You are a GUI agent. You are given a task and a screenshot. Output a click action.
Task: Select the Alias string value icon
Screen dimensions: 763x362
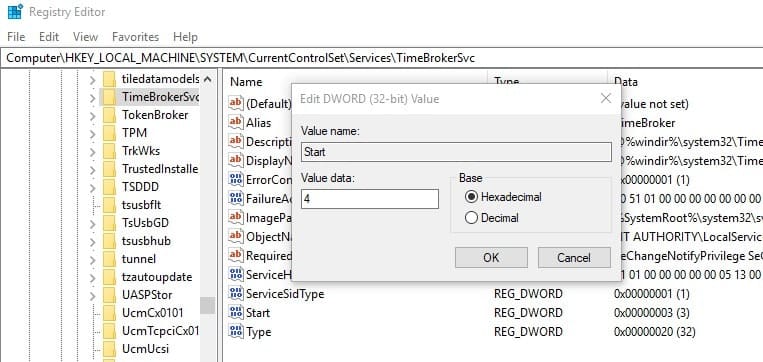click(x=236, y=122)
